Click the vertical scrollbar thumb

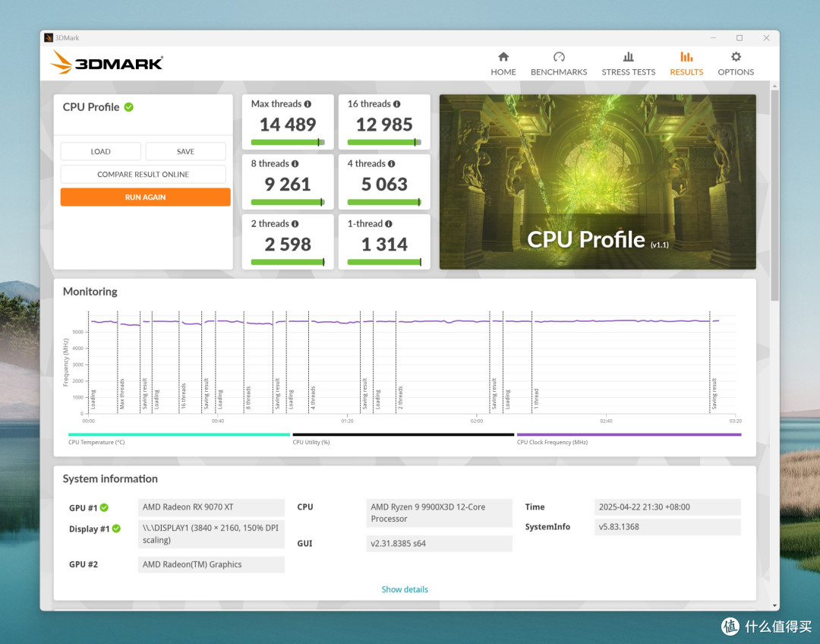(774, 195)
